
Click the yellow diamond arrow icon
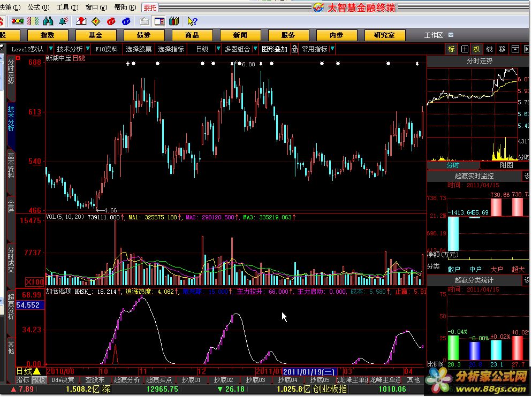coord(96,21)
